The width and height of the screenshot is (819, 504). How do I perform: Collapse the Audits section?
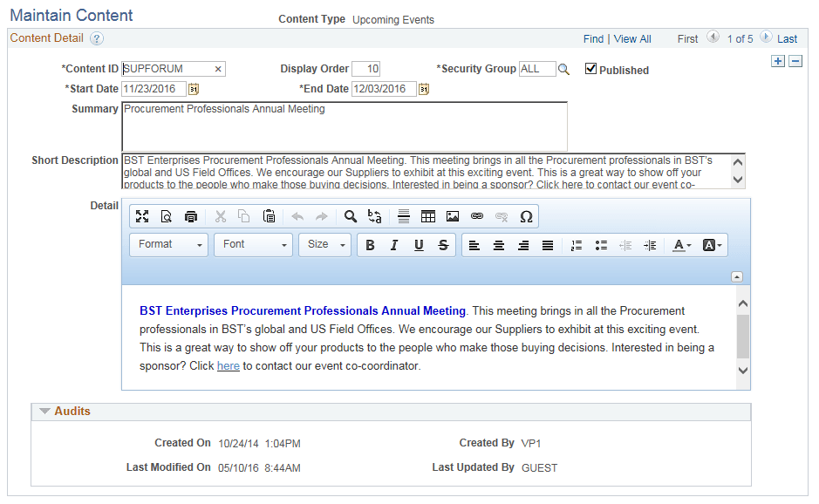coord(44,411)
